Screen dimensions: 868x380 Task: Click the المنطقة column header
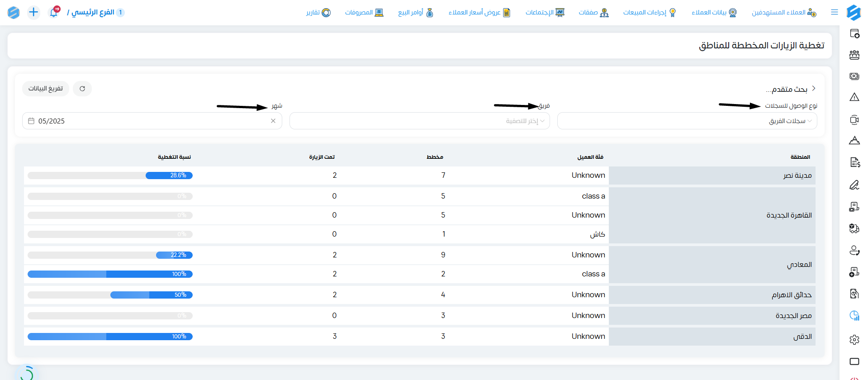(x=800, y=157)
